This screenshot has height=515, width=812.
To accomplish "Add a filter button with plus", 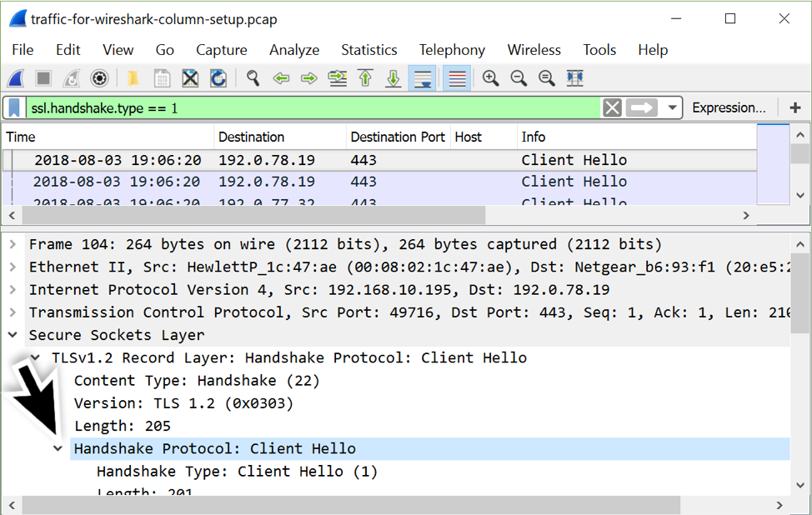I will coord(795,107).
